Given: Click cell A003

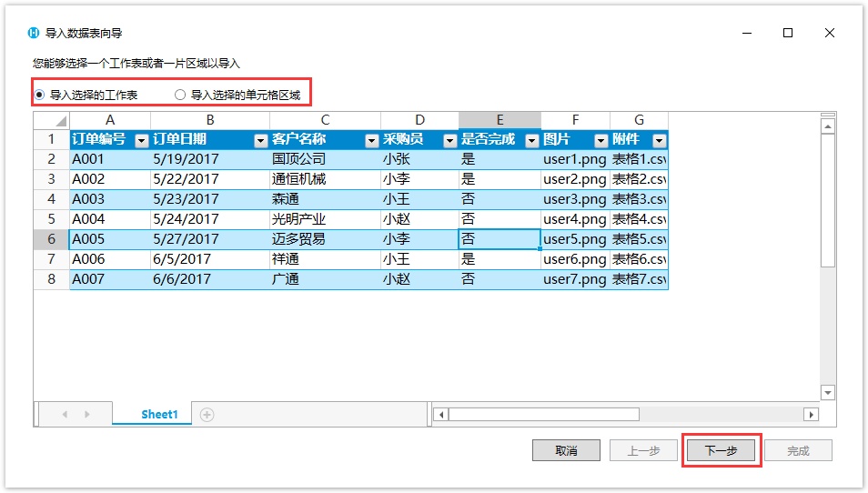Looking at the screenshot, I should (x=110, y=199).
